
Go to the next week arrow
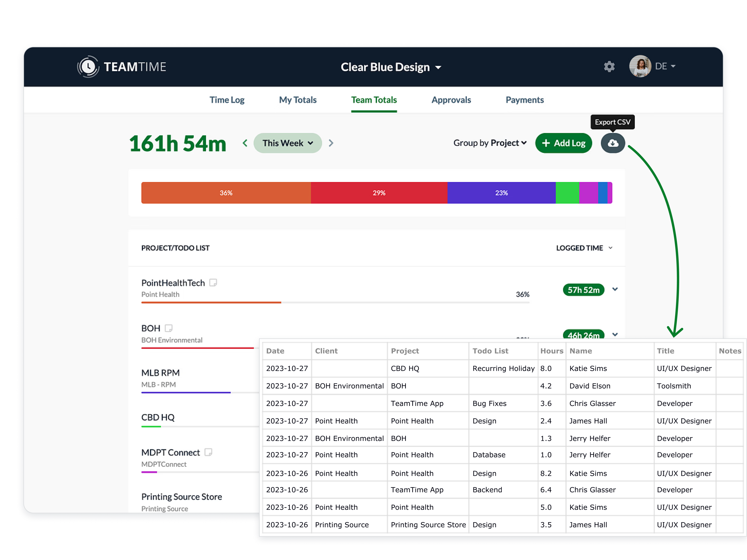click(x=331, y=143)
